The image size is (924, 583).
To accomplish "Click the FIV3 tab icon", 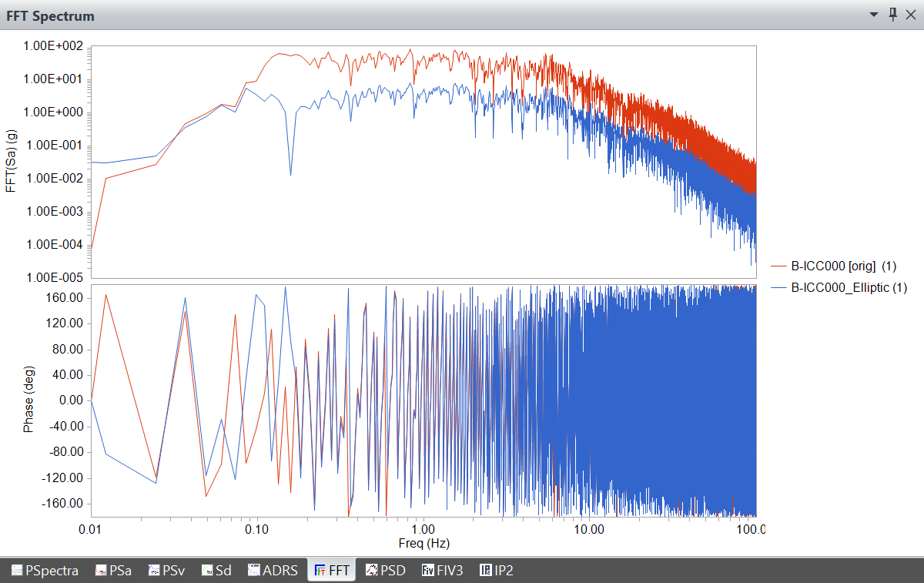I will click(428, 571).
